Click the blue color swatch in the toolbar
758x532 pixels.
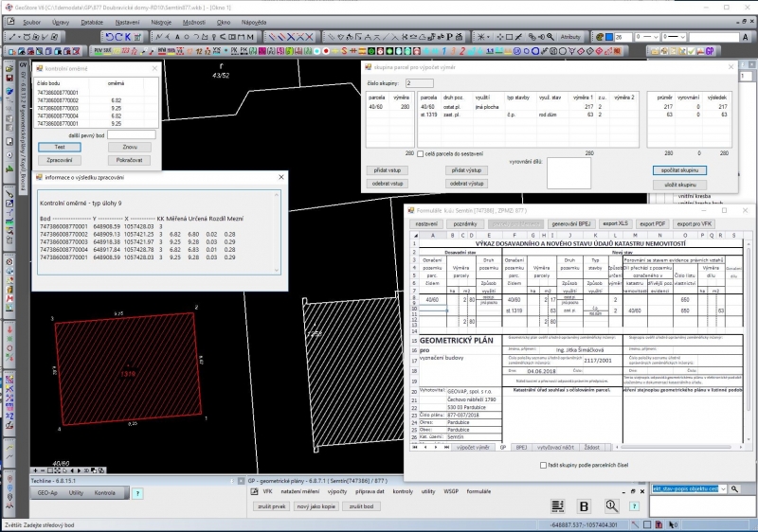point(609,37)
